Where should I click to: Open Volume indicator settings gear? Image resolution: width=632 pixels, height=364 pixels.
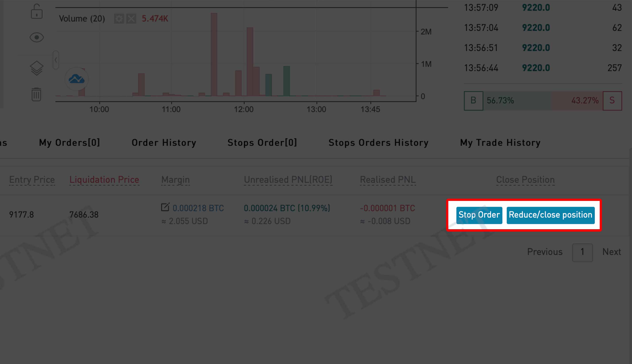pos(119,19)
